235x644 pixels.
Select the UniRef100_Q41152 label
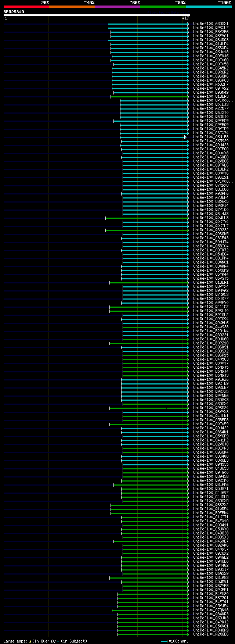click(211, 307)
